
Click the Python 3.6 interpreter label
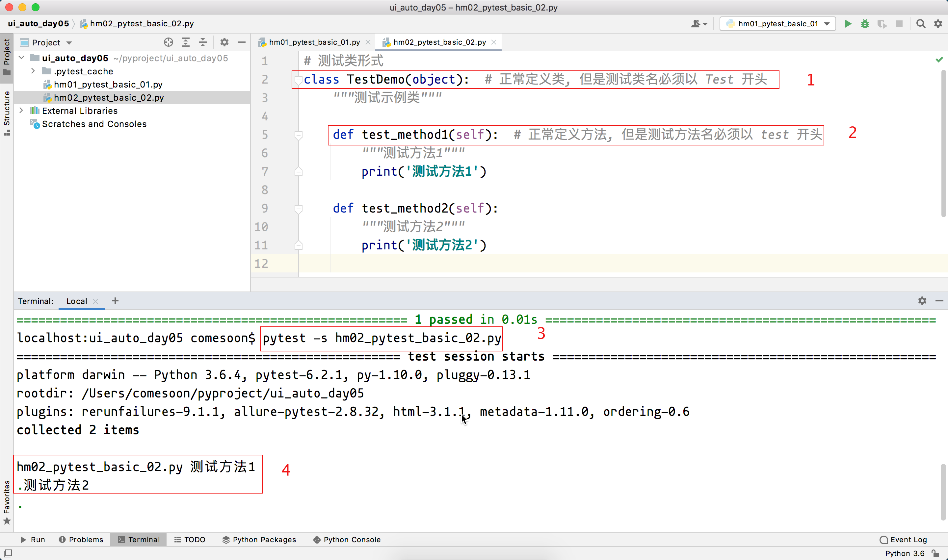pos(905,553)
